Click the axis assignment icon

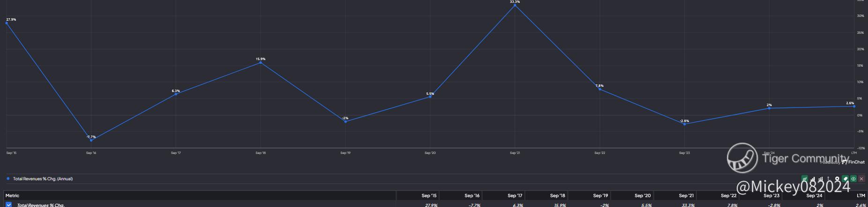coord(829,179)
